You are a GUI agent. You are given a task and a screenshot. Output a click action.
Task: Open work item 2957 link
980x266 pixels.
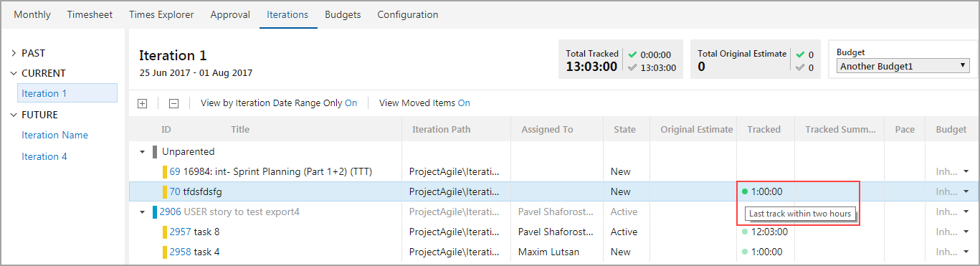point(181,232)
